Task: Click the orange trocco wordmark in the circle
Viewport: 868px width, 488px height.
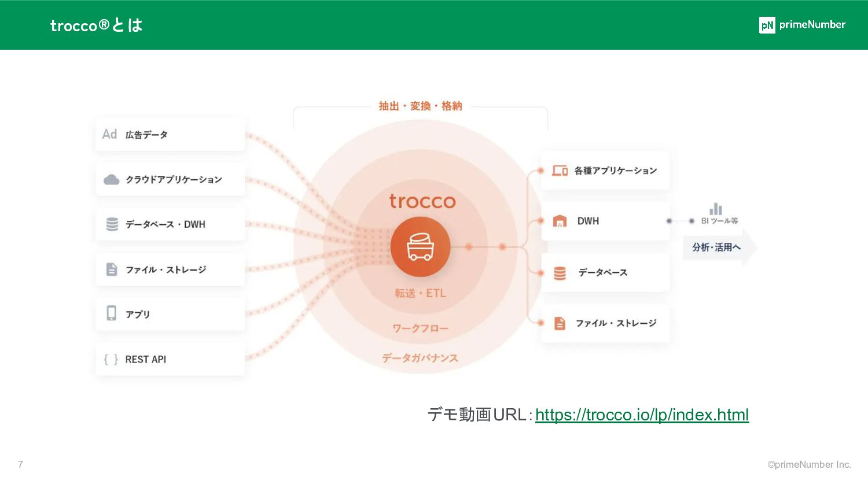Action: point(422,201)
